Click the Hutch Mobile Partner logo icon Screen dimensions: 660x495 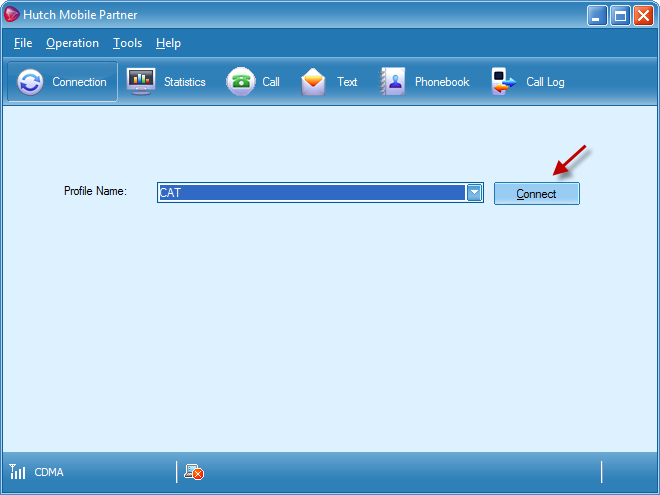11,14
